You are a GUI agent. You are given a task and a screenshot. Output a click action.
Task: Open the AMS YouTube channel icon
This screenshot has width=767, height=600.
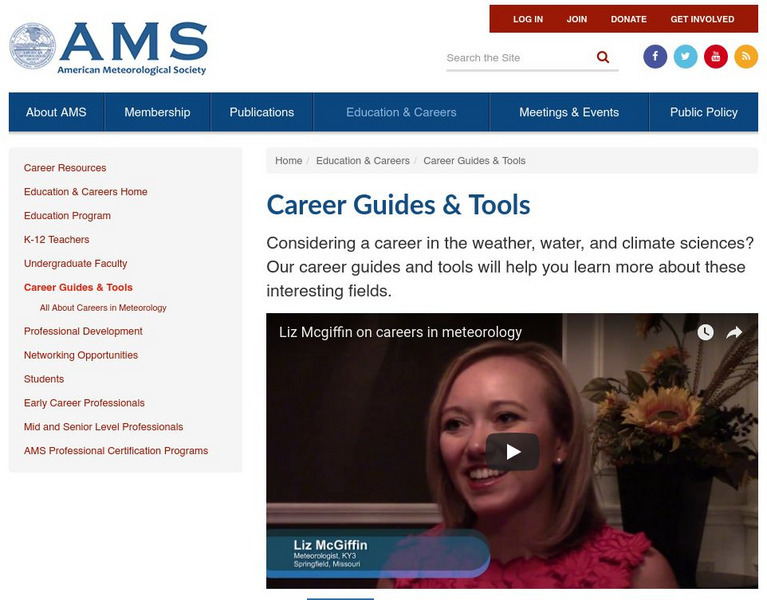716,57
